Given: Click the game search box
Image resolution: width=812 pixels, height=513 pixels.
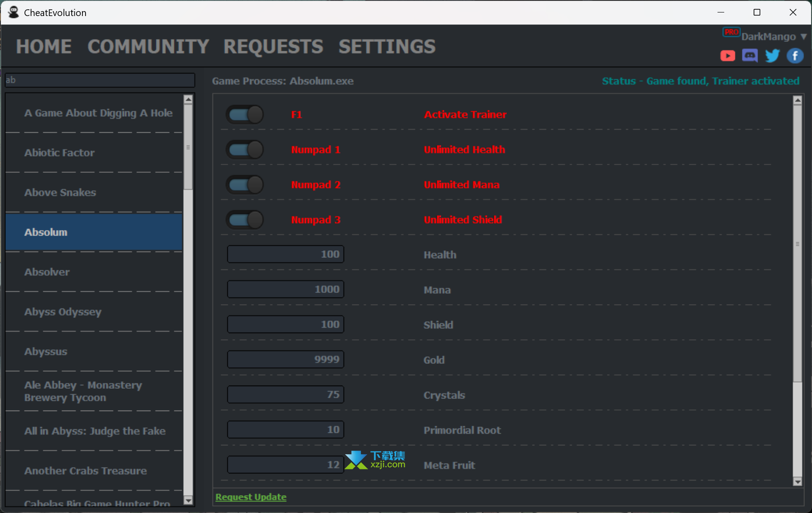Looking at the screenshot, I should click(x=100, y=80).
